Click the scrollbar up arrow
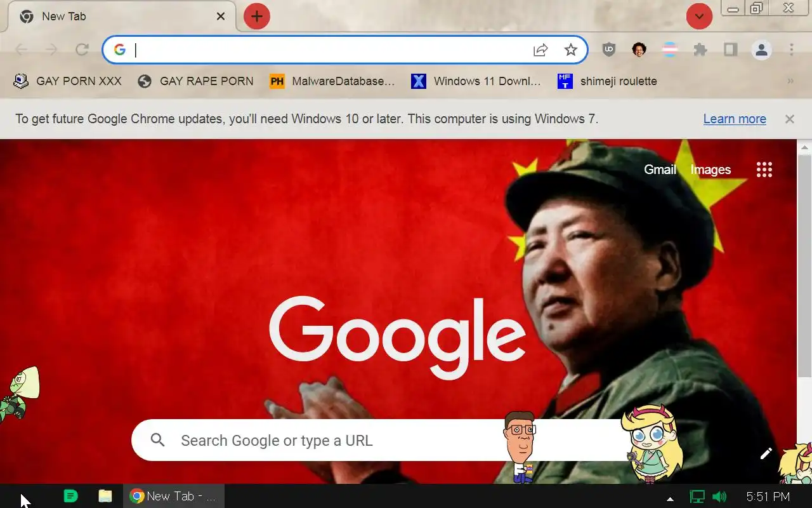This screenshot has height=508, width=812. [804, 147]
